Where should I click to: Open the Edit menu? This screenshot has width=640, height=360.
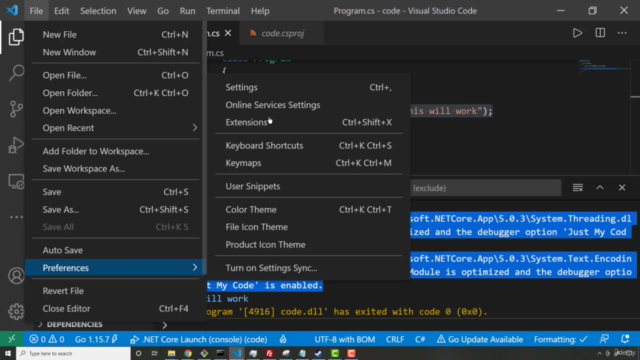(62, 11)
